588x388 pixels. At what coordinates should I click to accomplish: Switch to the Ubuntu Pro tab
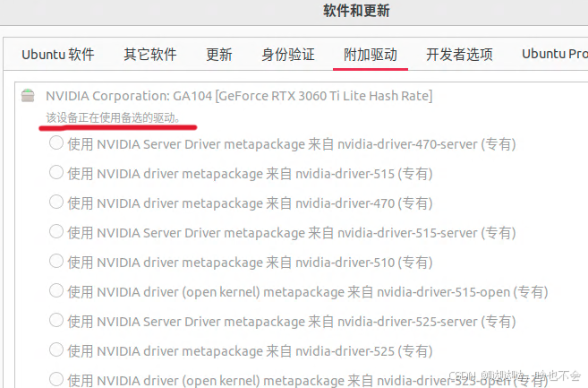click(x=555, y=55)
